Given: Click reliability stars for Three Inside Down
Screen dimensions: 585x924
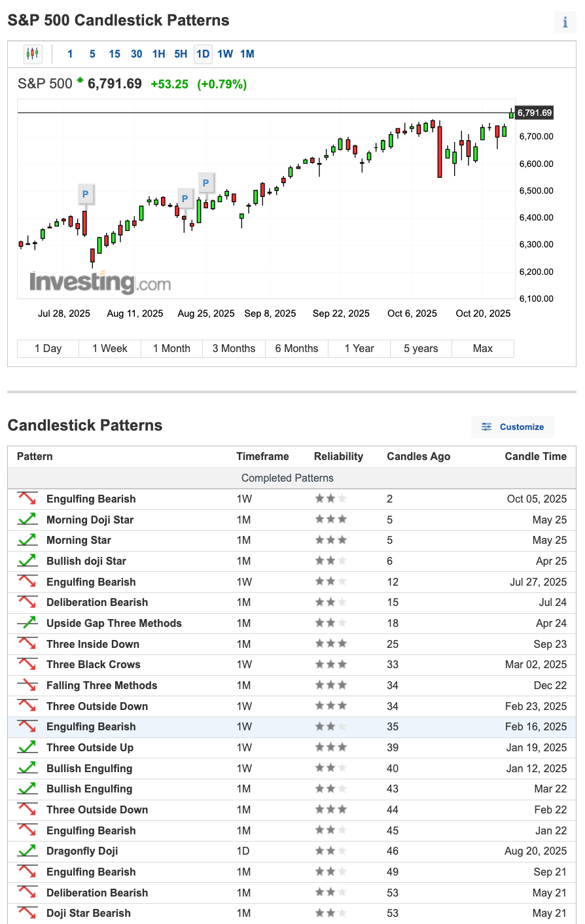Looking at the screenshot, I should pyautogui.click(x=330, y=644).
